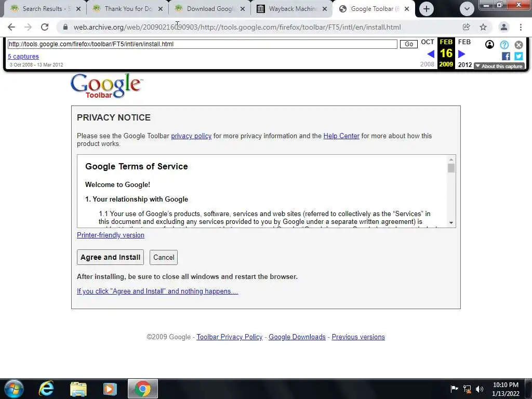Image resolution: width=532 pixels, height=399 pixels.
Task: Click the volume speaker tray icon
Action: 480,389
